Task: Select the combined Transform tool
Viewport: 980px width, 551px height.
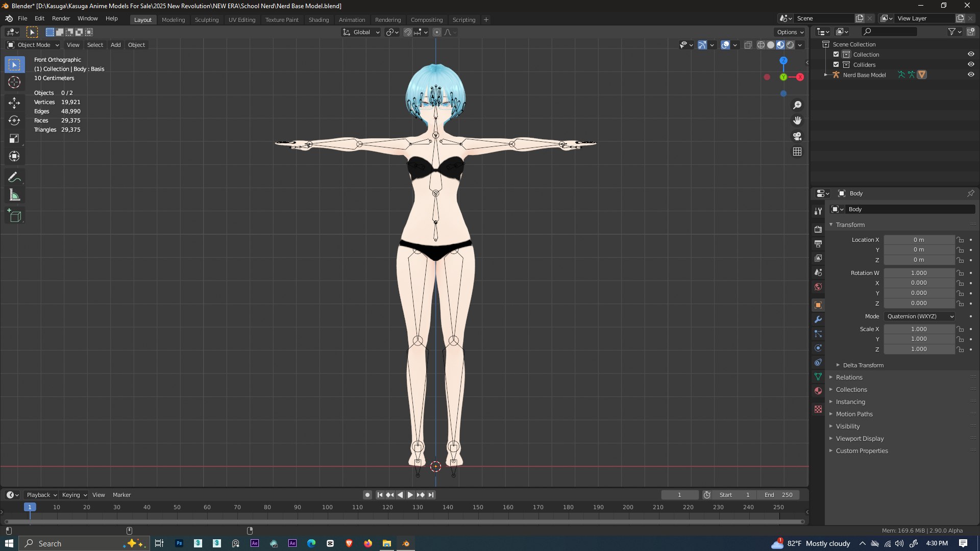Action: point(14,157)
